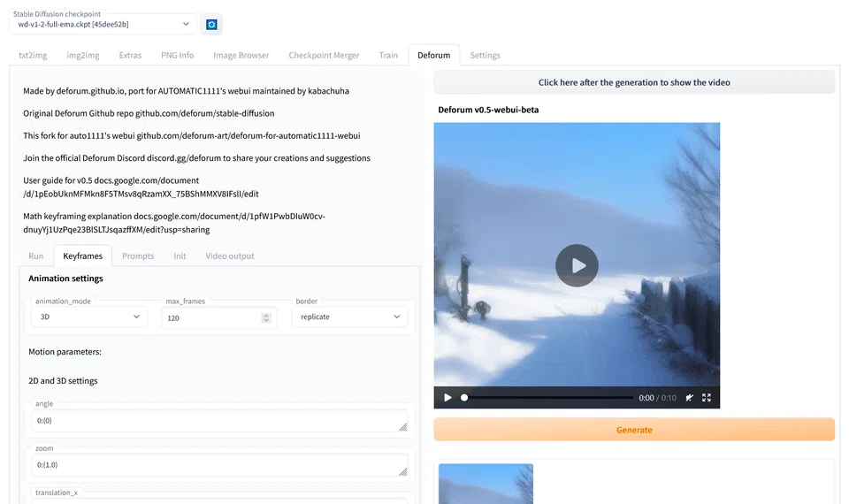Screen dimensions: 849x504
Task: Click the 'User guide for v0.5' text
Action: click(x=141, y=187)
